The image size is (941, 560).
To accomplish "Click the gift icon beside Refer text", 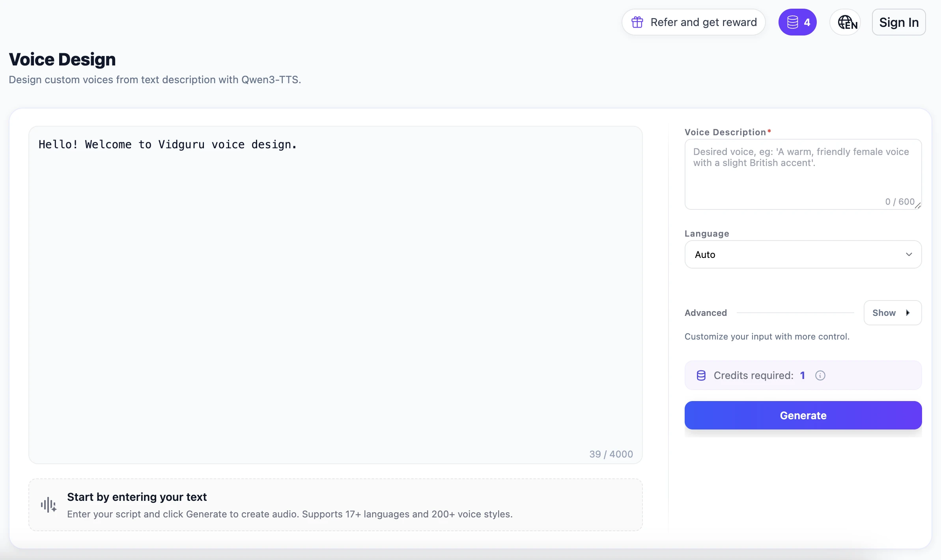I will point(637,22).
